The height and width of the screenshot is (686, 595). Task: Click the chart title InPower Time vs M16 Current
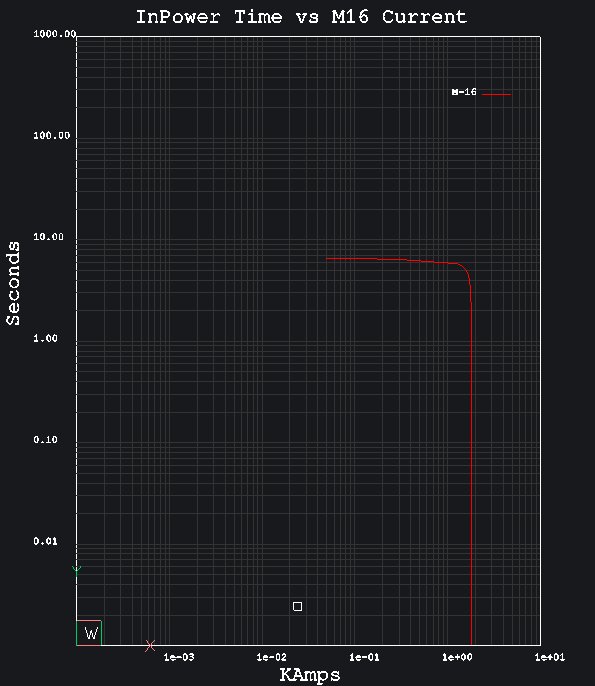[301, 17]
